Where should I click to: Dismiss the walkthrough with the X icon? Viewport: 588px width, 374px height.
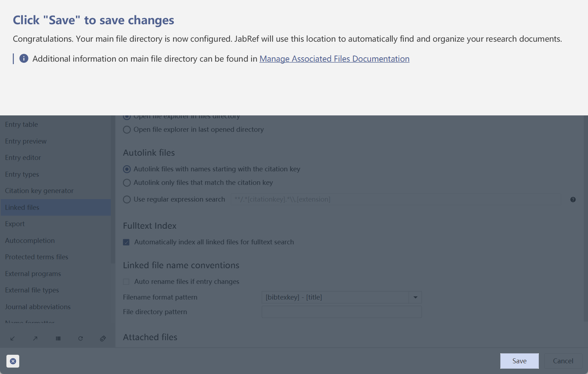point(13,361)
